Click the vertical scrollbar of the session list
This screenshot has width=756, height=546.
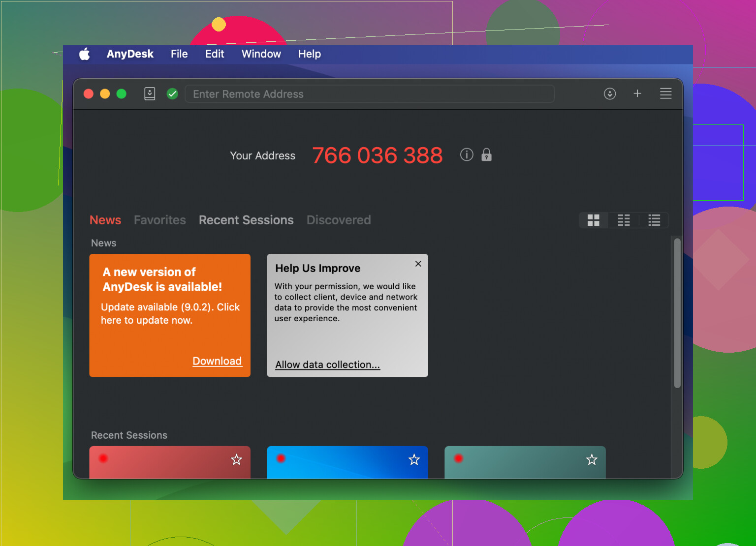(x=677, y=313)
